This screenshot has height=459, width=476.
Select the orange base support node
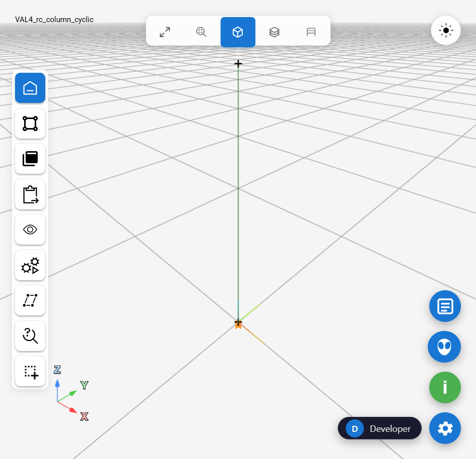[x=238, y=324]
